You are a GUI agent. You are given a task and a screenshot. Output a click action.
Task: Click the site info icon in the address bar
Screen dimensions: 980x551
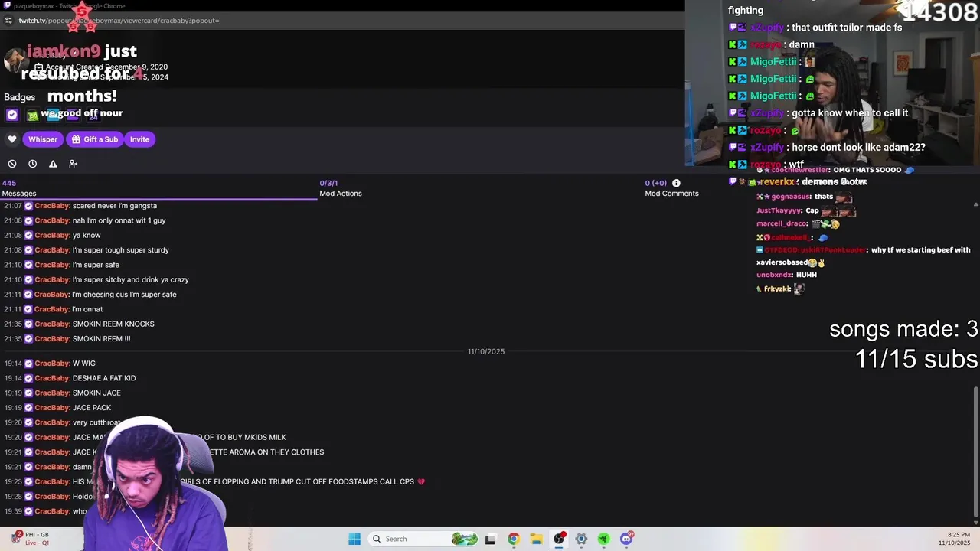pyautogui.click(x=8, y=21)
